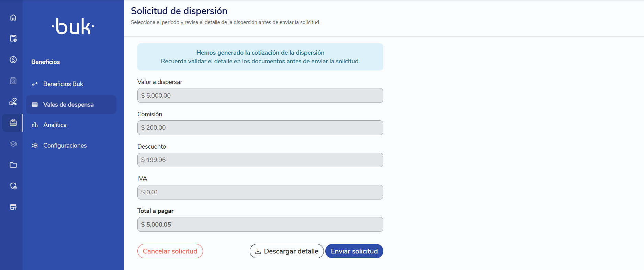Click the Valor a dispersar field

point(260,95)
